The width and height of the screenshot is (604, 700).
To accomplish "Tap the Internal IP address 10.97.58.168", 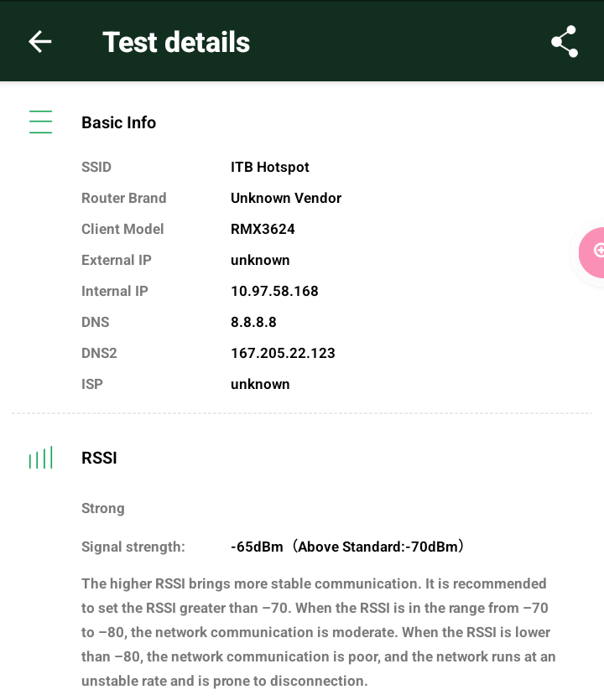I will (x=274, y=291).
